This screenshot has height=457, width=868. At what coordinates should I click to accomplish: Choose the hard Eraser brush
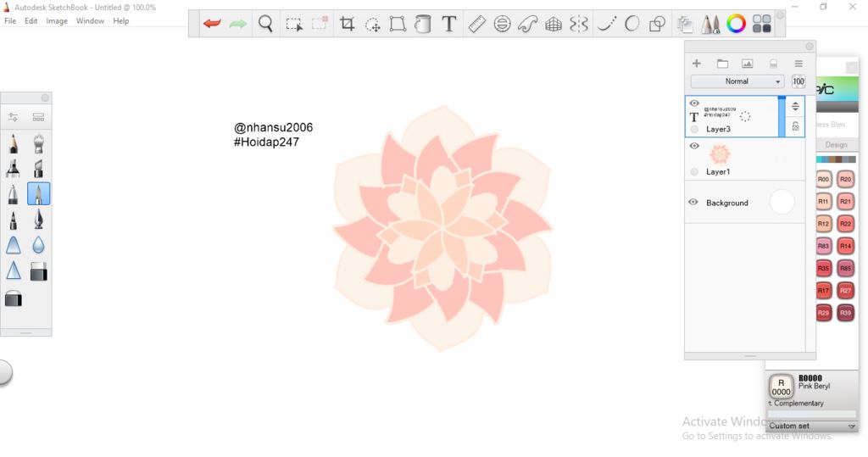pos(38,271)
